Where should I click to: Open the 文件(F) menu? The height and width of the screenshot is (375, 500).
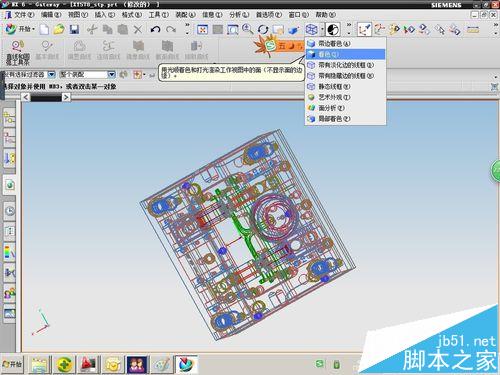24,15
